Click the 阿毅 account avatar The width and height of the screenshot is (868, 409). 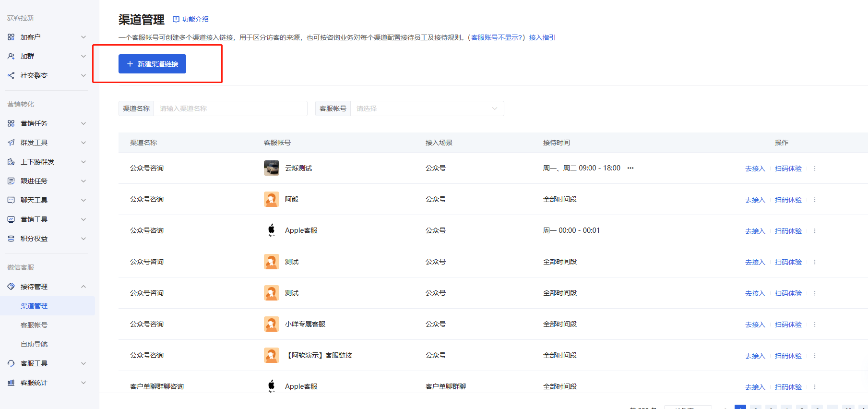pos(272,199)
